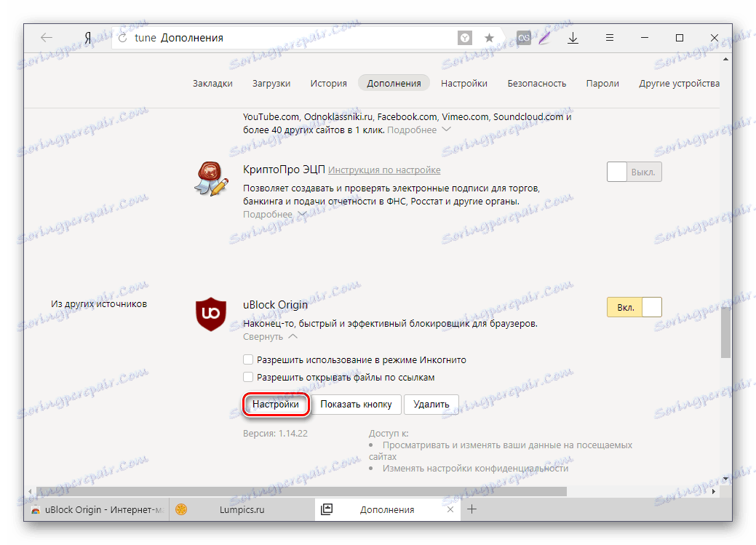
Task: Open a new tab with plus icon
Action: click(472, 509)
